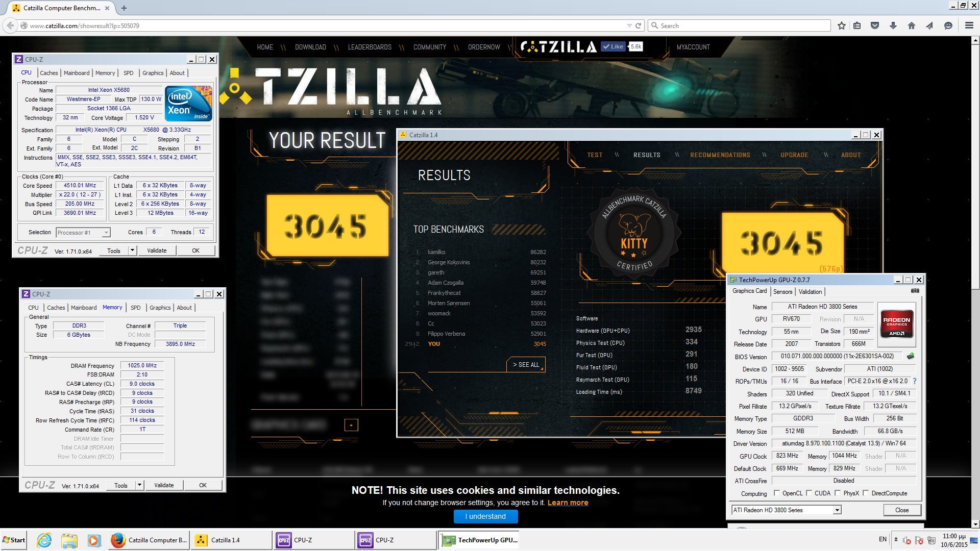This screenshot has height=551, width=980.
Task: Expand the Tools arrow in upper CPU-Z window
Action: [x=132, y=251]
